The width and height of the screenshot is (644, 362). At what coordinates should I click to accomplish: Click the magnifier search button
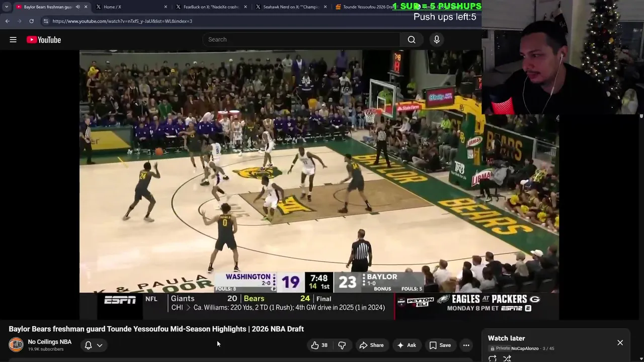[412, 40]
